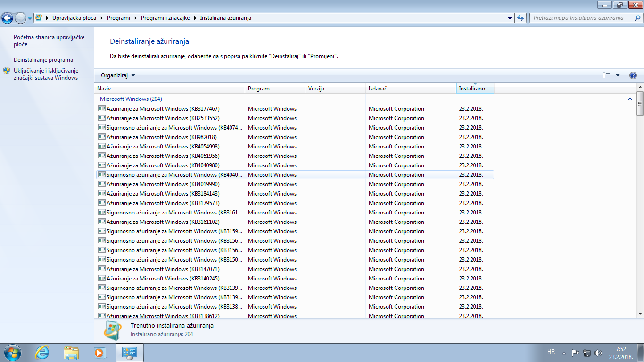Open the Action Center flag icon
644x362 pixels.
coord(575,353)
